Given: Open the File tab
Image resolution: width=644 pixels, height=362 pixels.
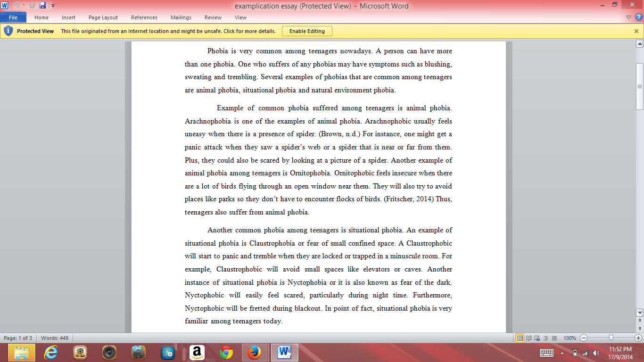Looking at the screenshot, I should click(13, 17).
